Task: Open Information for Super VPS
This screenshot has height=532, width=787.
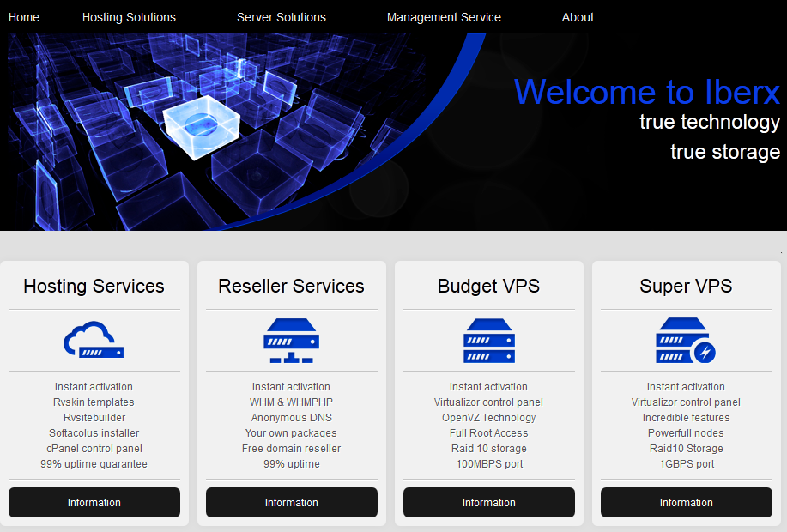Action: coord(686,502)
